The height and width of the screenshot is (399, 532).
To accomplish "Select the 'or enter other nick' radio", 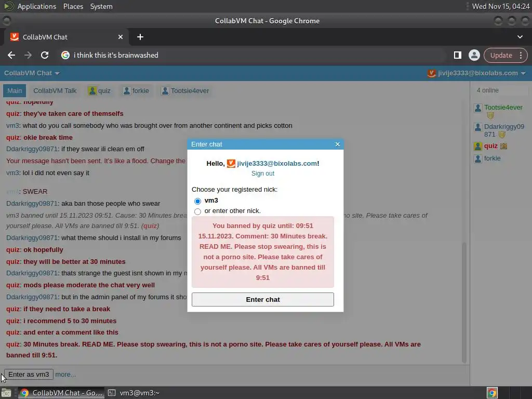I will (x=197, y=212).
